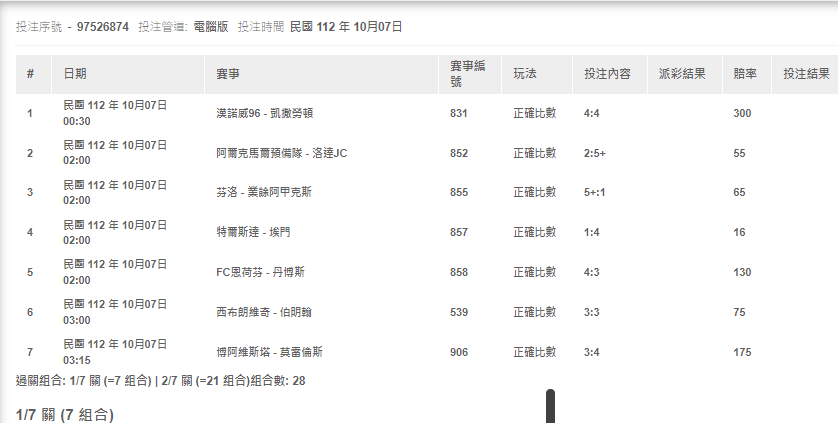
Task: Click bet content 3:4
Action: (x=592, y=352)
